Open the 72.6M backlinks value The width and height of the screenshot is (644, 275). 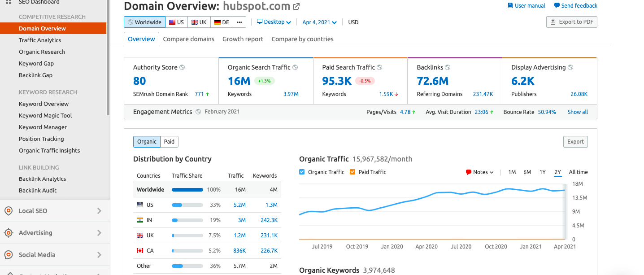click(x=433, y=81)
